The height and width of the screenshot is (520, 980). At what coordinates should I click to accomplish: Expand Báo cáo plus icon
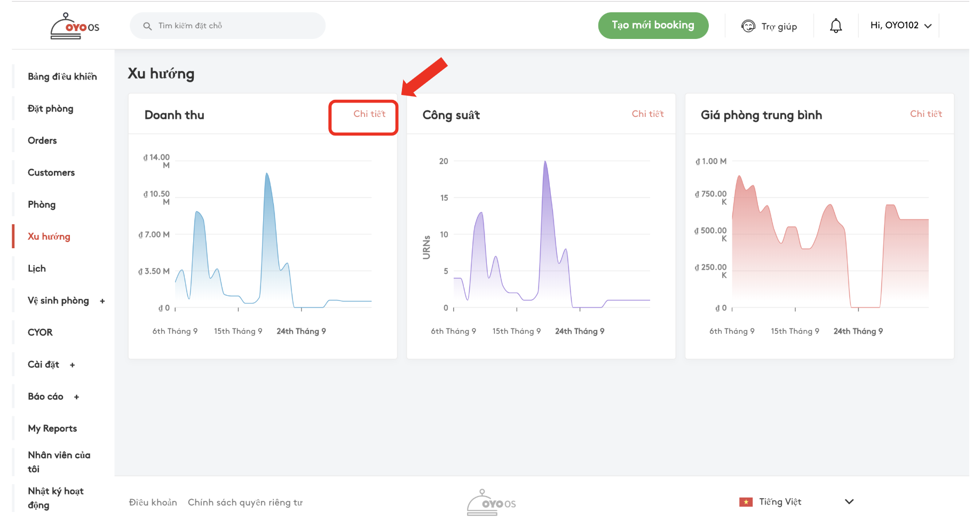(76, 397)
